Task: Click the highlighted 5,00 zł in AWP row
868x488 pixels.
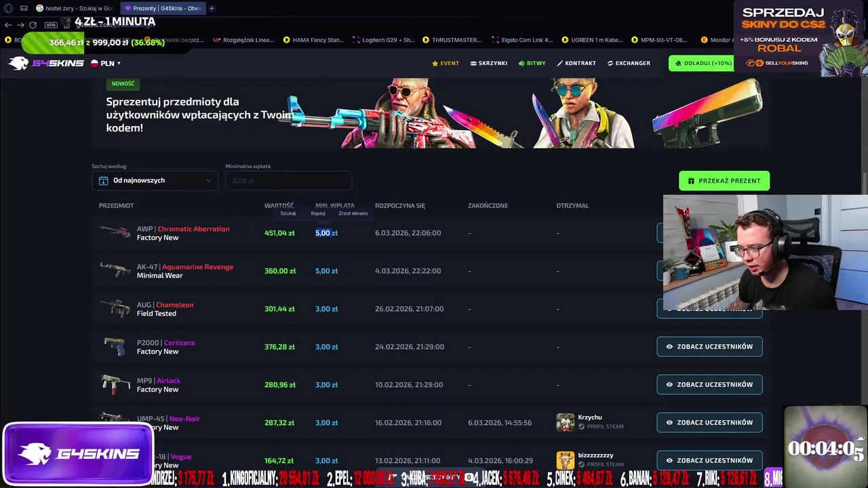Action: pyautogui.click(x=326, y=233)
